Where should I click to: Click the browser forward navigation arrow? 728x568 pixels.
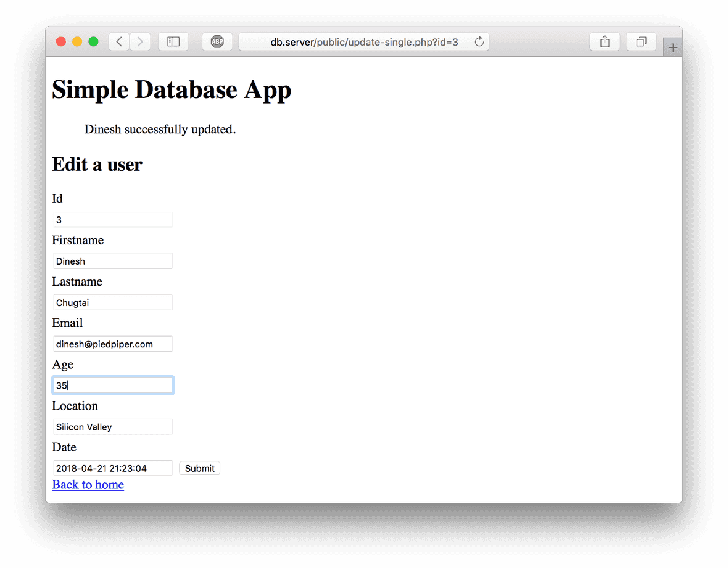pos(140,41)
